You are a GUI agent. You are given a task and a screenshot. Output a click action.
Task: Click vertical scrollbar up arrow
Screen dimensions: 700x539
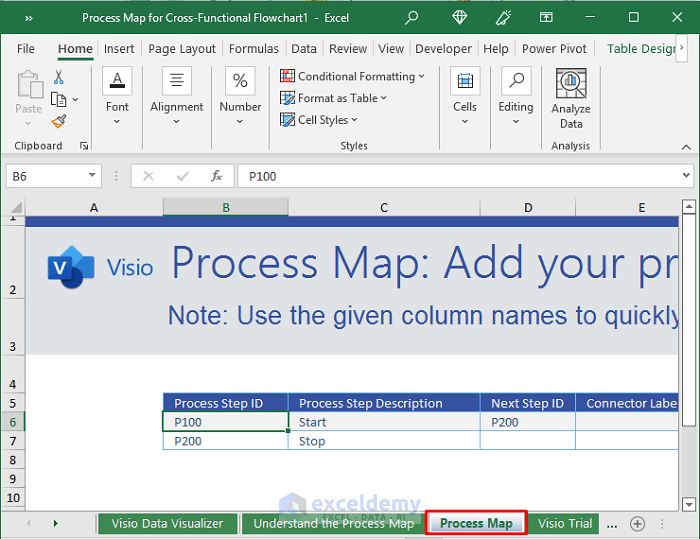point(689,206)
